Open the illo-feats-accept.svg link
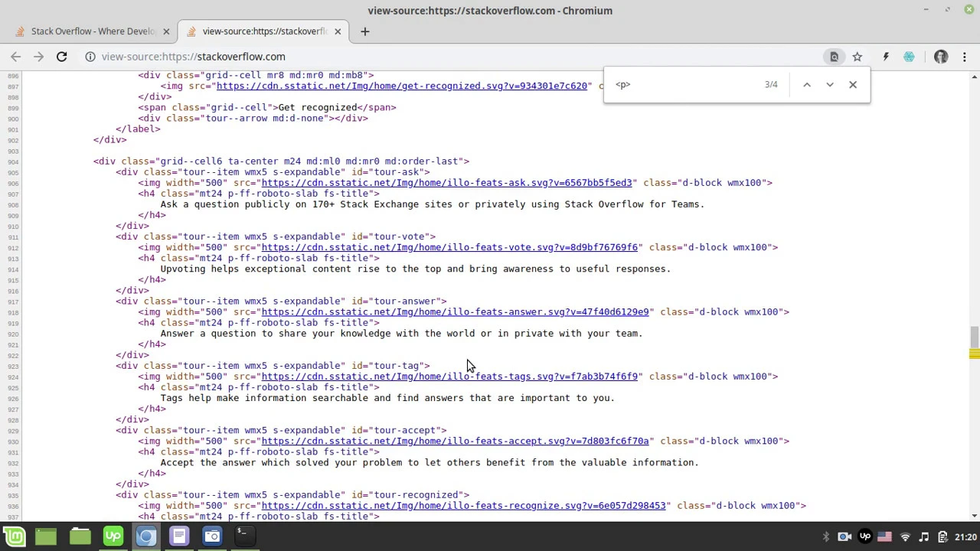 point(455,441)
